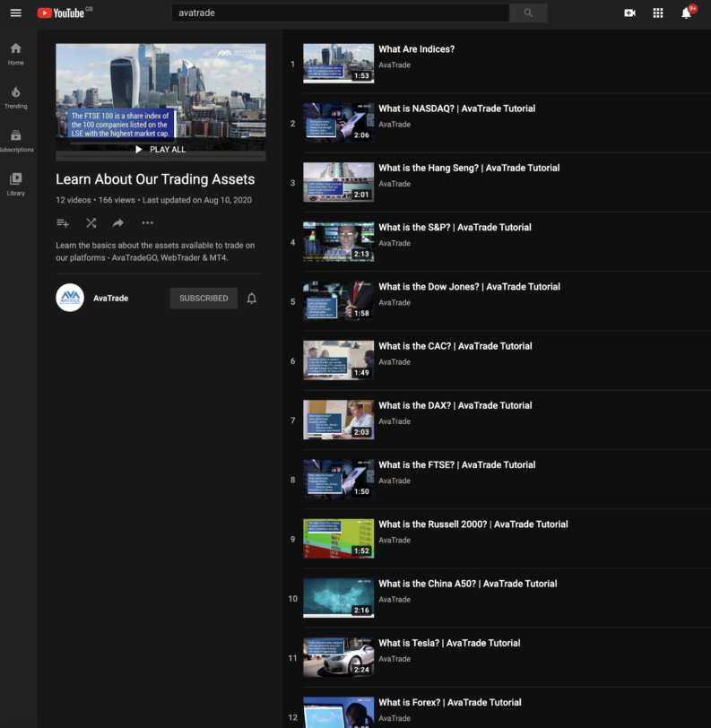Click into the search field containing avatrade

(341, 13)
